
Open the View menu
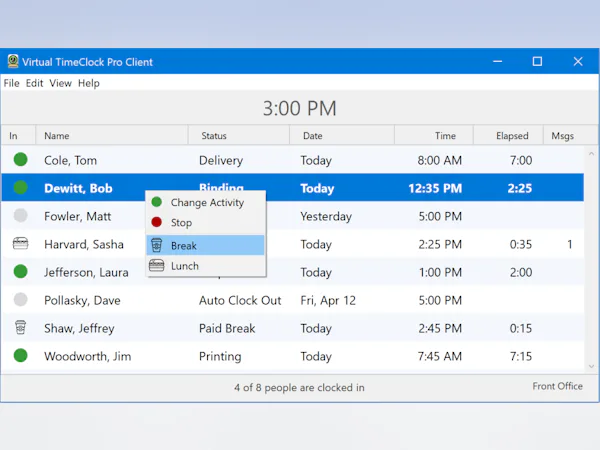60,83
